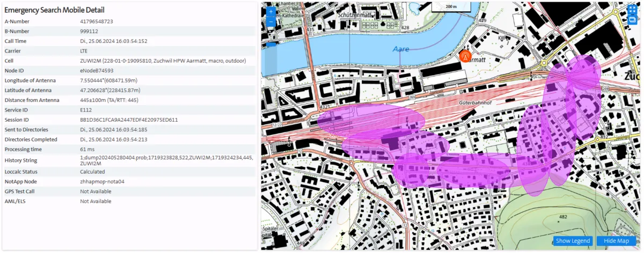Click the Hide Map button

[616, 241]
